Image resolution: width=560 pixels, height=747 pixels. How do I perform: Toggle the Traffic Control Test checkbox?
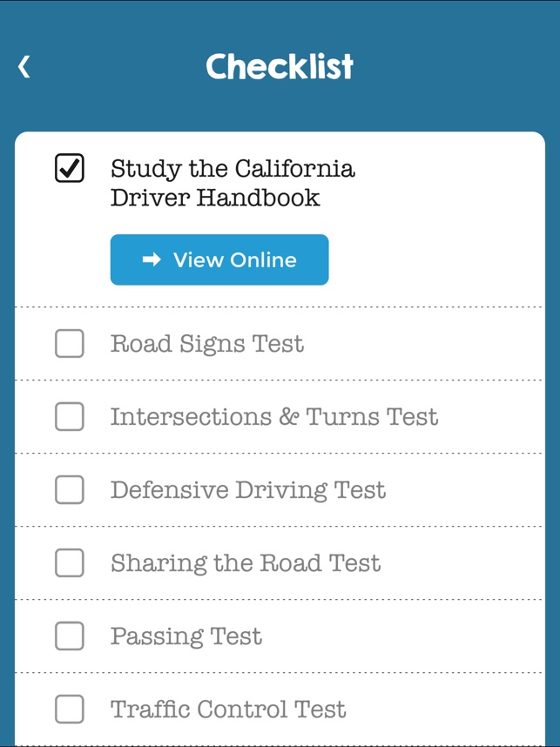click(70, 710)
